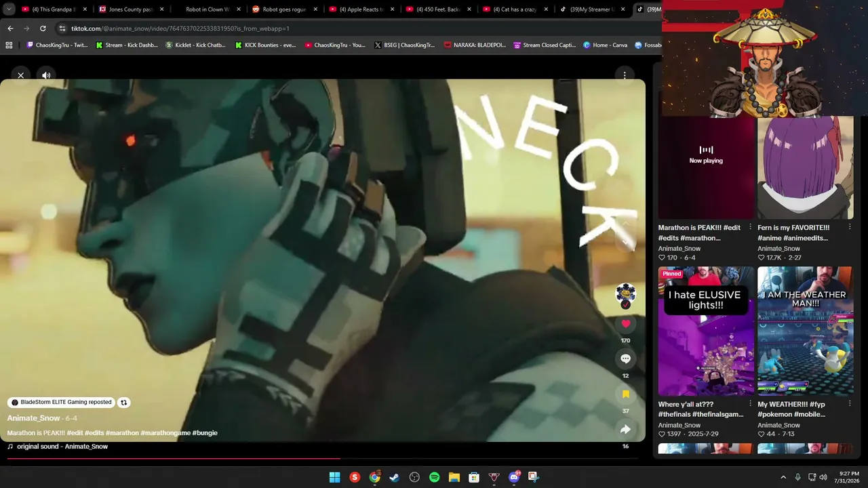Open the Where y'all at??? video title
Image resolution: width=868 pixels, height=488 pixels.
point(701,409)
